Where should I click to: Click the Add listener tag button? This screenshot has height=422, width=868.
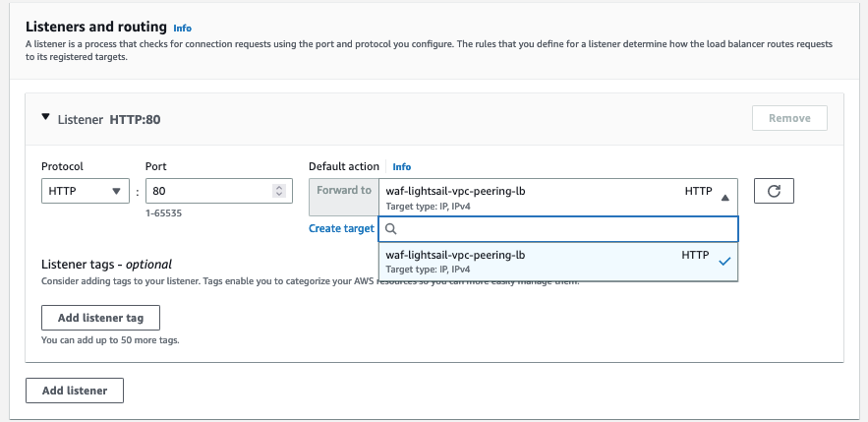(100, 318)
